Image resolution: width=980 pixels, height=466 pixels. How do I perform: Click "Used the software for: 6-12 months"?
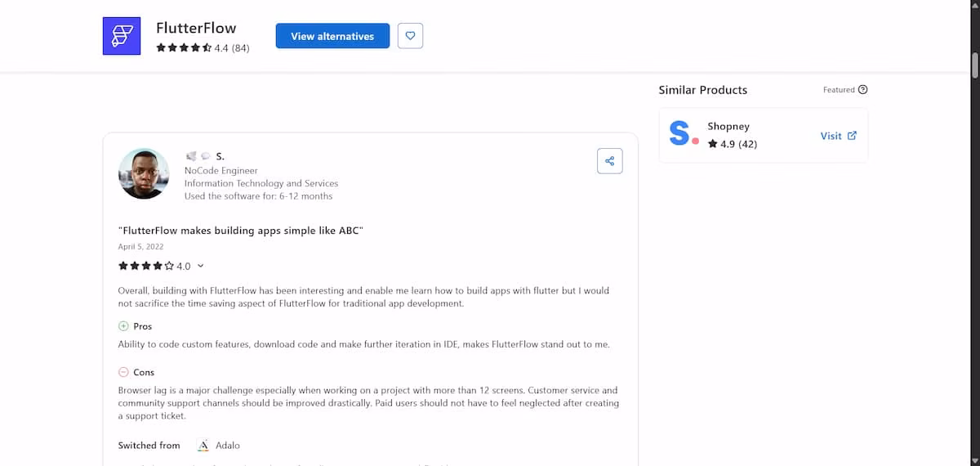(x=258, y=196)
